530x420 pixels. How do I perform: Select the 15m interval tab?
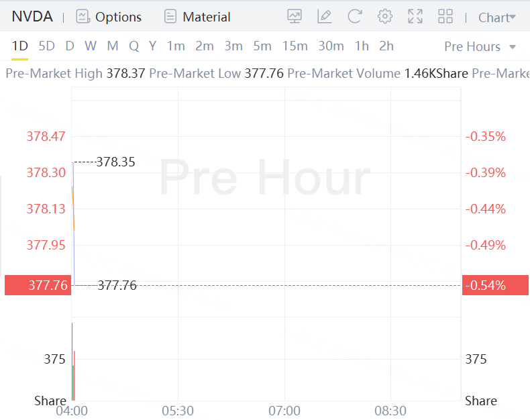pos(295,46)
